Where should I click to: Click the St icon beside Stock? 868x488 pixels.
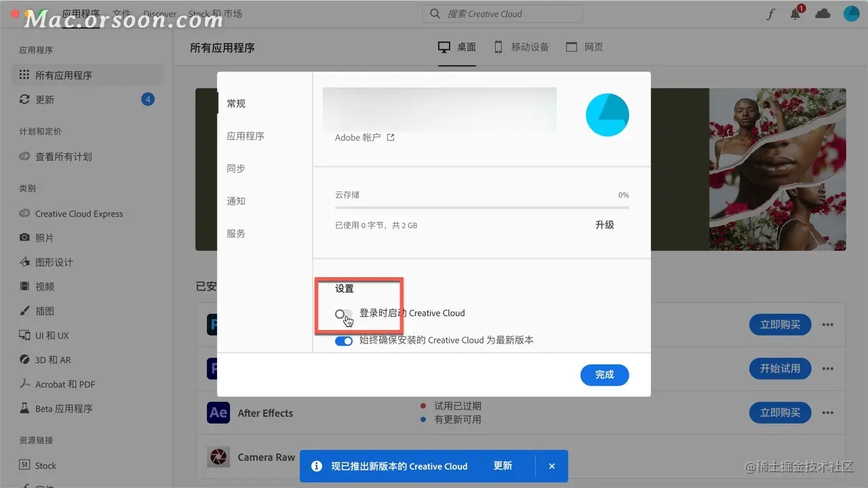[24, 466]
